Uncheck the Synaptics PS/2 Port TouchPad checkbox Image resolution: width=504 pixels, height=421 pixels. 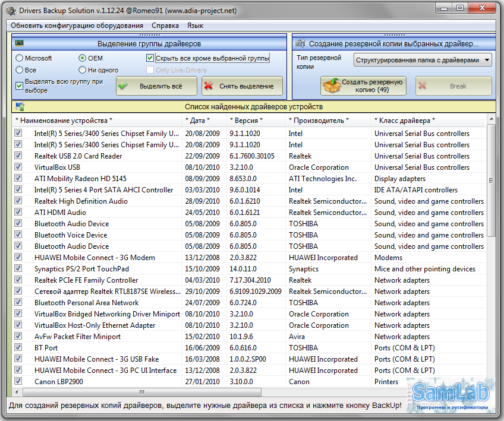18,268
